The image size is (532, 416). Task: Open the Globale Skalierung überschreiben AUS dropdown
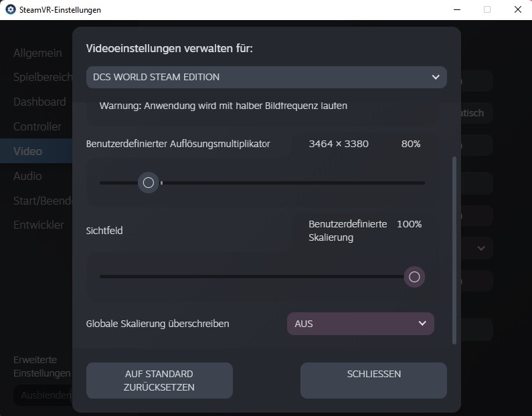click(360, 324)
